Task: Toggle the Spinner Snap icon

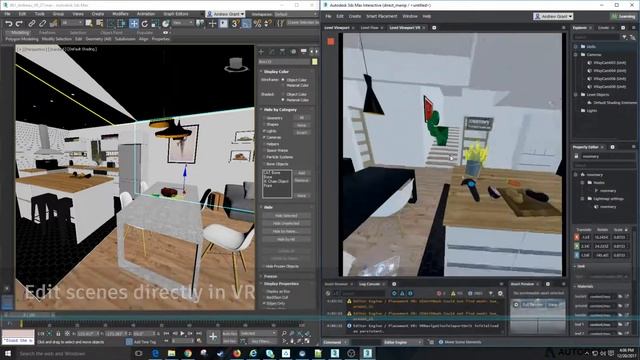Action: click(x=268, y=24)
